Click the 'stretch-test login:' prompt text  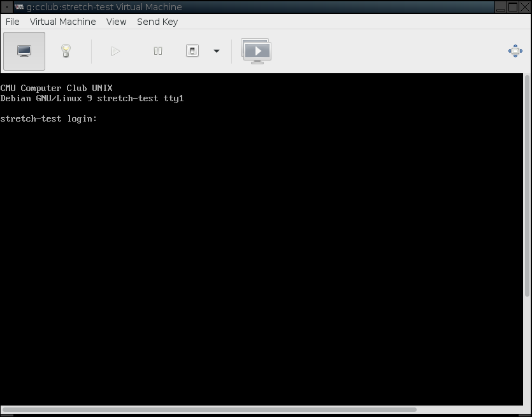[48, 118]
